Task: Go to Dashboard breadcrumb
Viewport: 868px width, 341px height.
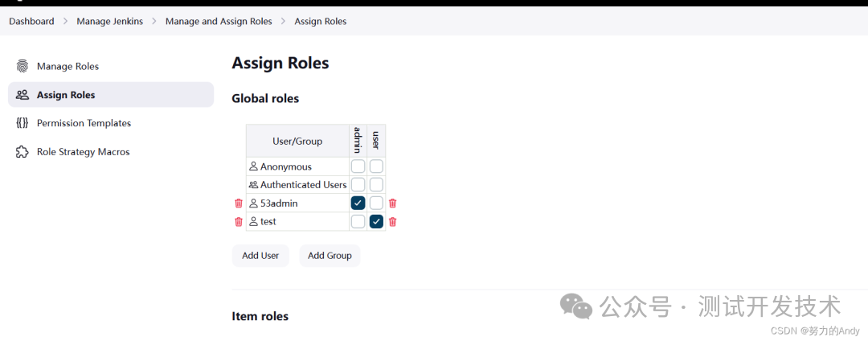Action: pyautogui.click(x=31, y=22)
